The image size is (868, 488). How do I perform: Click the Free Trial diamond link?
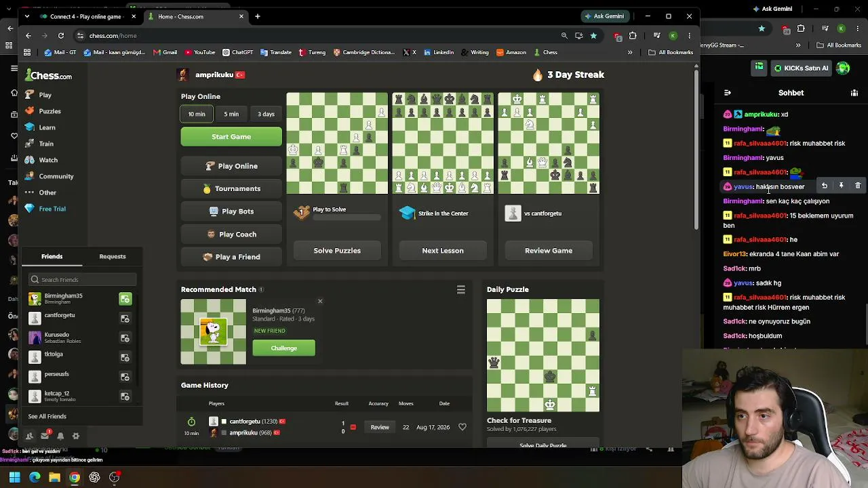pyautogui.click(x=45, y=209)
